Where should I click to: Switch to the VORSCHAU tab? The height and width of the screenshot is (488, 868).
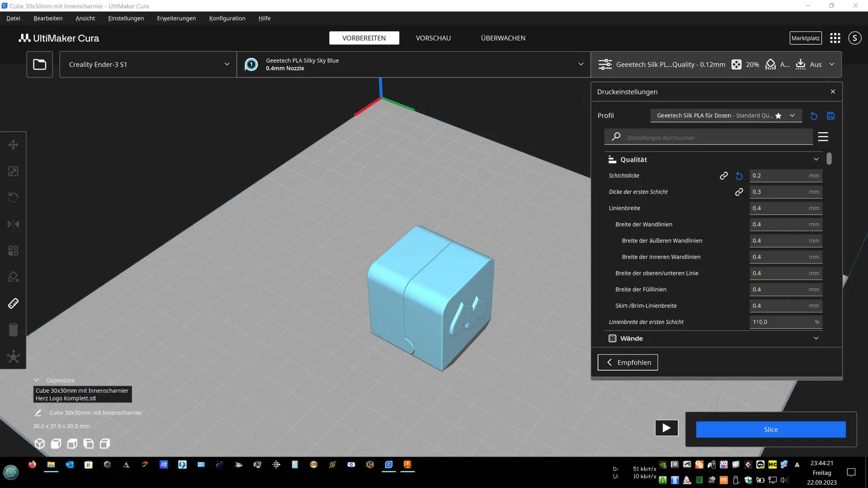pyautogui.click(x=433, y=38)
